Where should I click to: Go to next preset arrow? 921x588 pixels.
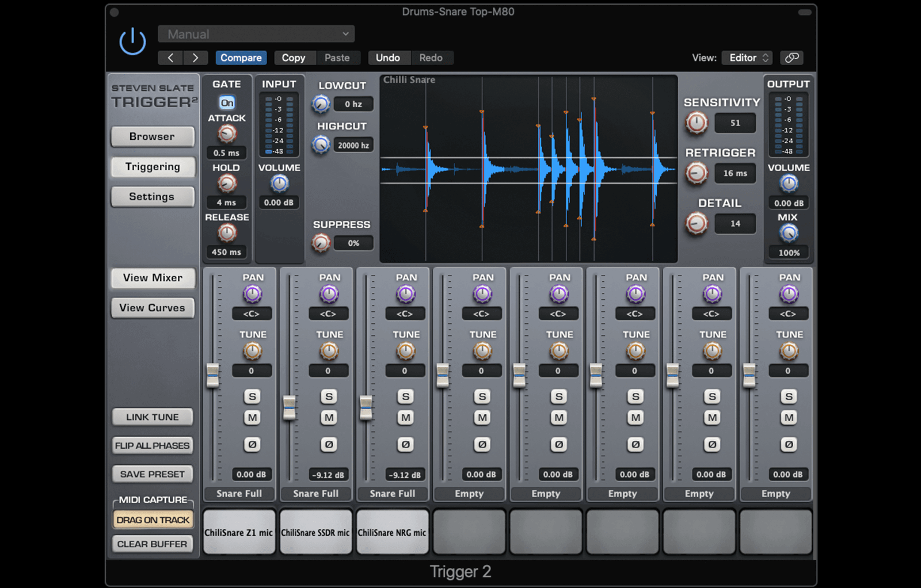coord(196,58)
